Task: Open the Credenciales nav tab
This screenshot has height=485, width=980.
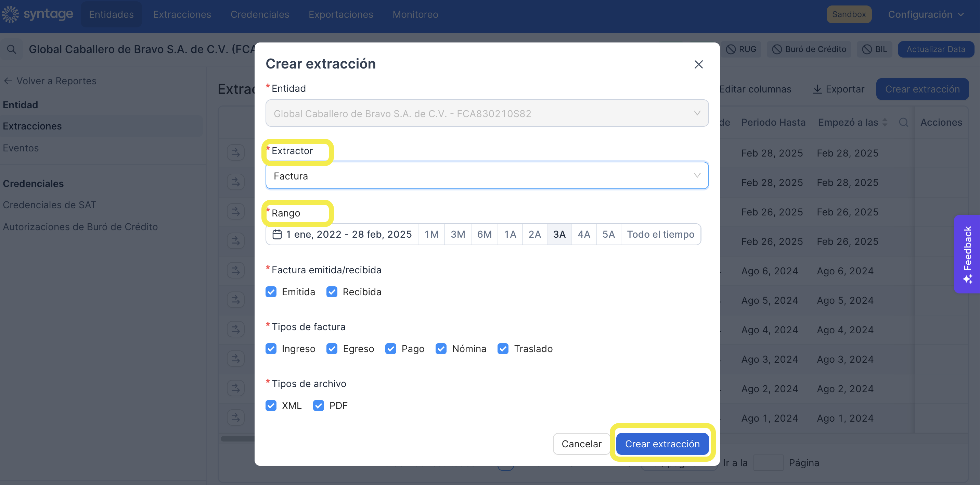Action: [x=259, y=14]
